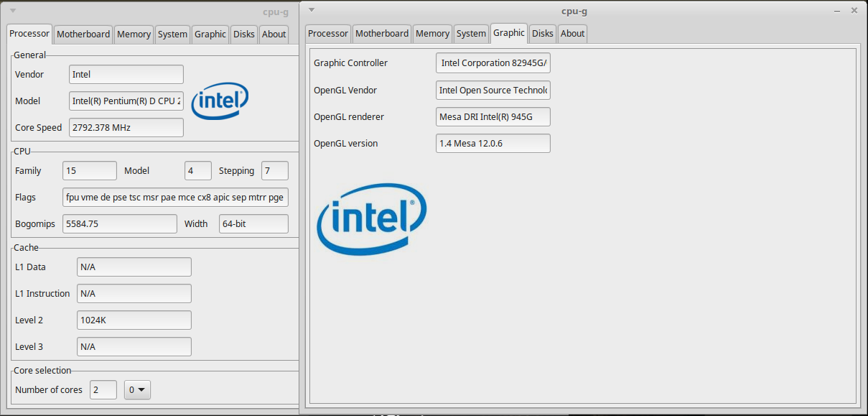
Task: Switch to the Processor tab in the right window
Action: point(328,34)
